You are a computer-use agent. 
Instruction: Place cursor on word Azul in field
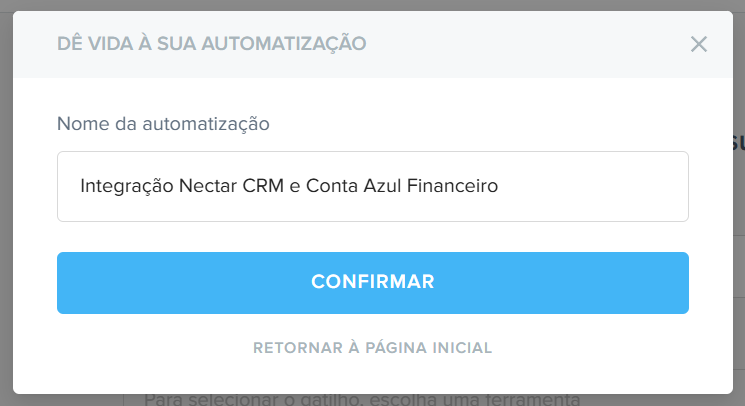point(382,186)
